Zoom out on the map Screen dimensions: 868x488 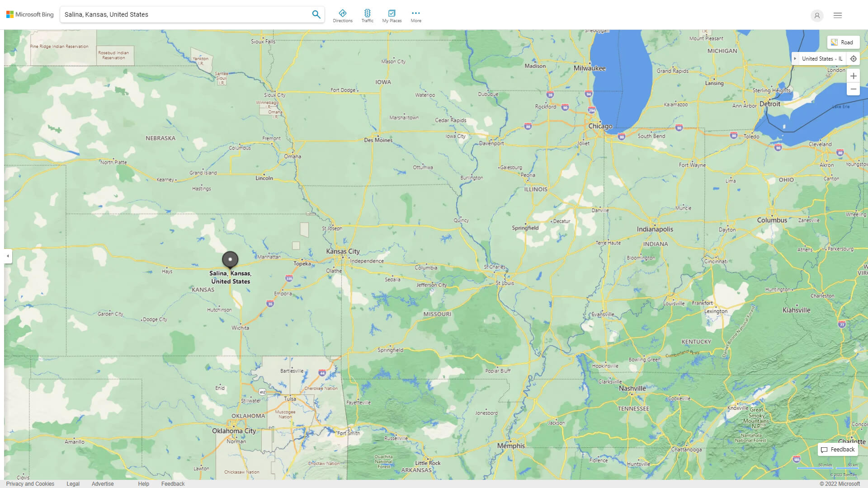click(853, 89)
